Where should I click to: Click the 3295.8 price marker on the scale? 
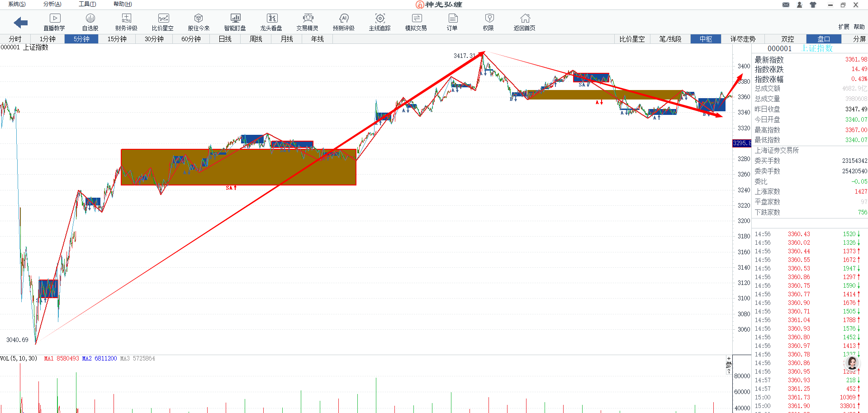coord(742,143)
